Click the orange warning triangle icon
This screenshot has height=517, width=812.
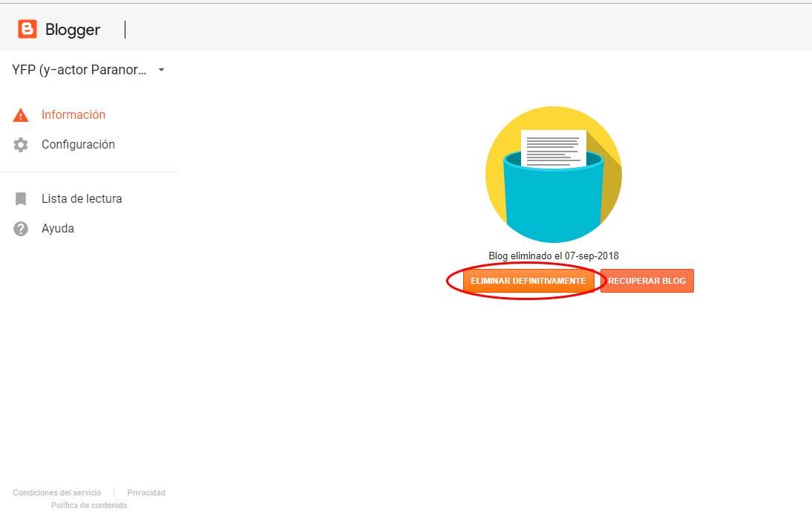(x=21, y=115)
